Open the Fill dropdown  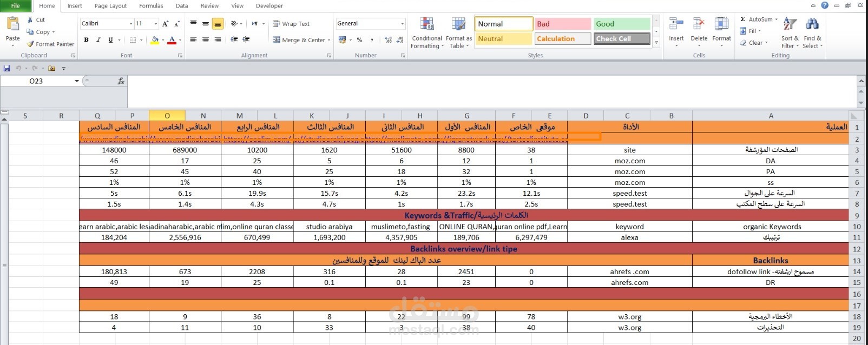tap(751, 31)
